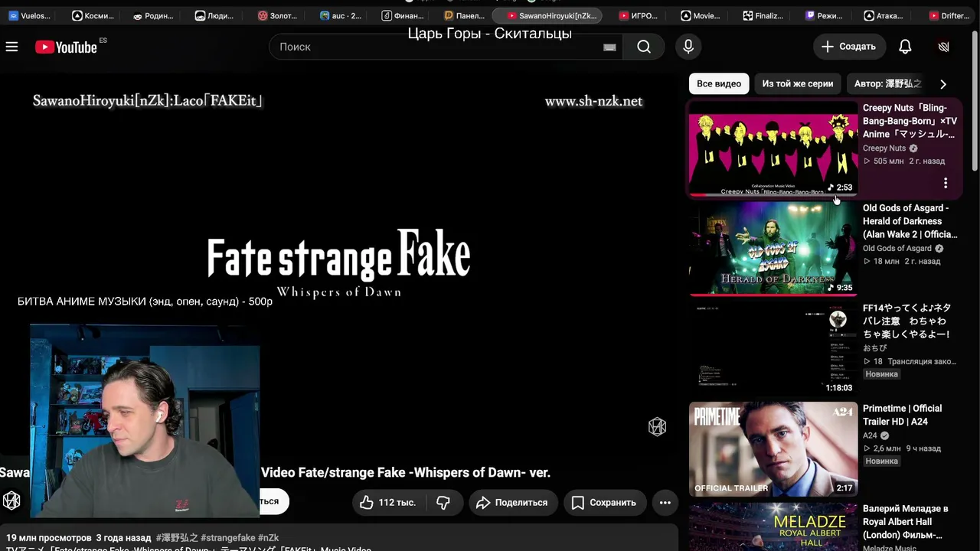The height and width of the screenshot is (551, 980).
Task: Switch to the Атака... browser tab
Action: 884,15
